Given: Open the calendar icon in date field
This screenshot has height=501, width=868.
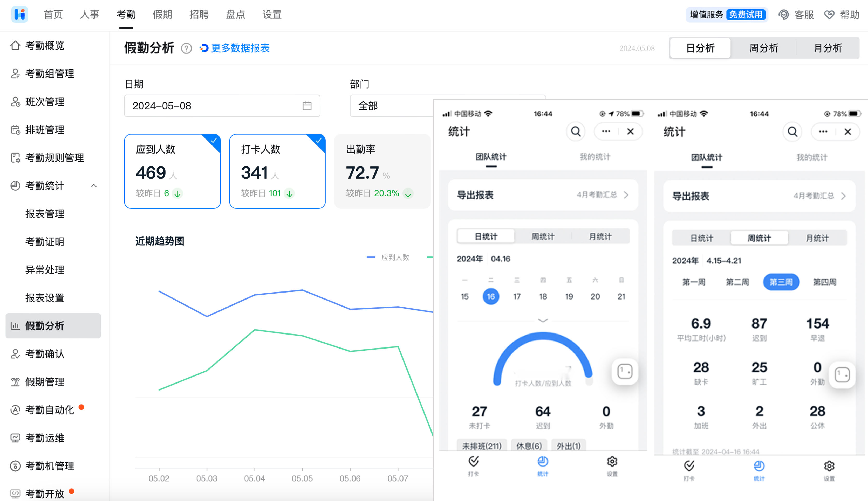Looking at the screenshot, I should [307, 106].
